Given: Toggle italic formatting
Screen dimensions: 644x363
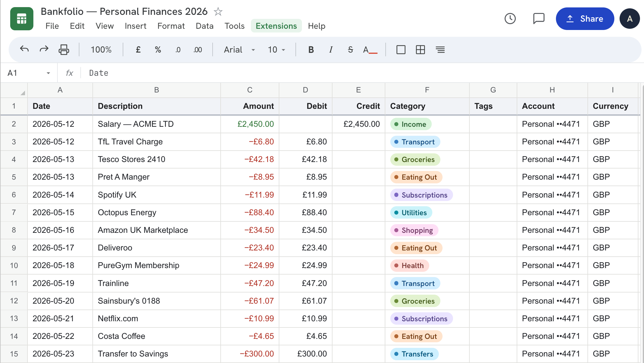Looking at the screenshot, I should click(331, 49).
